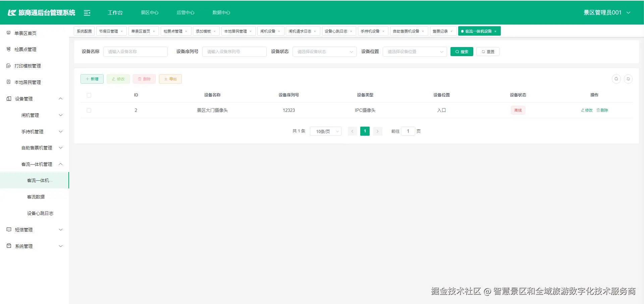Click the 本地居民管理 sidebar icon
Image resolution: width=644 pixels, height=304 pixels.
[x=8, y=82]
